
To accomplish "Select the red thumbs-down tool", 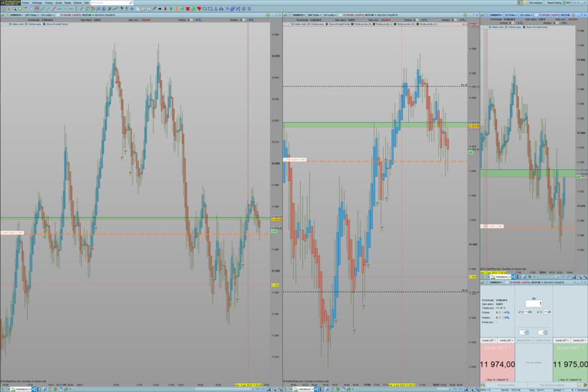I will (199, 9).
